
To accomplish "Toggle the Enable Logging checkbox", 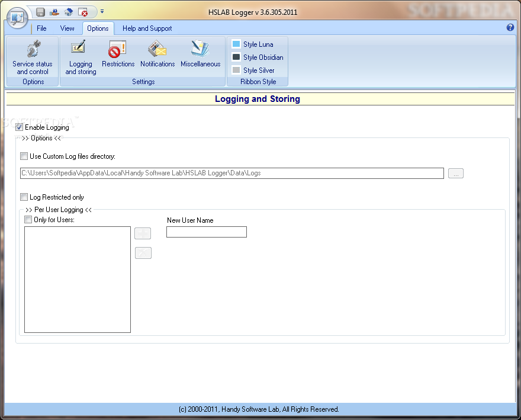I will 20,127.
